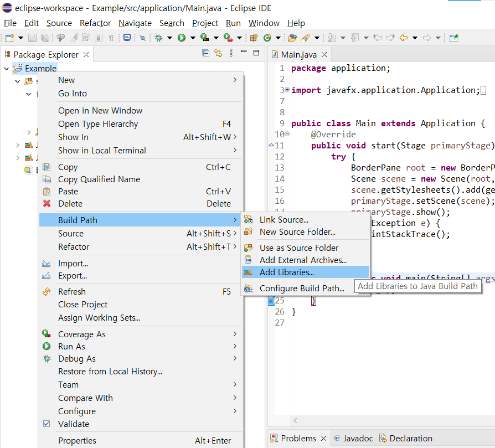The image size is (495, 448).
Task: Click the Open Console monitor icon
Action: point(127,38)
